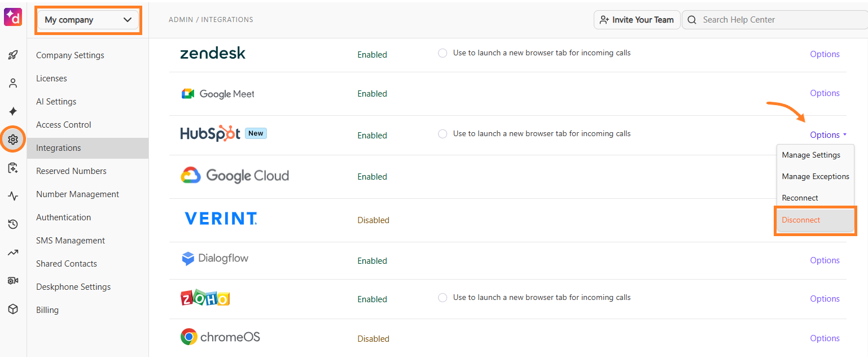Screen dimensions: 868x357
Task: Click Invite Your Team button
Action: coord(637,20)
